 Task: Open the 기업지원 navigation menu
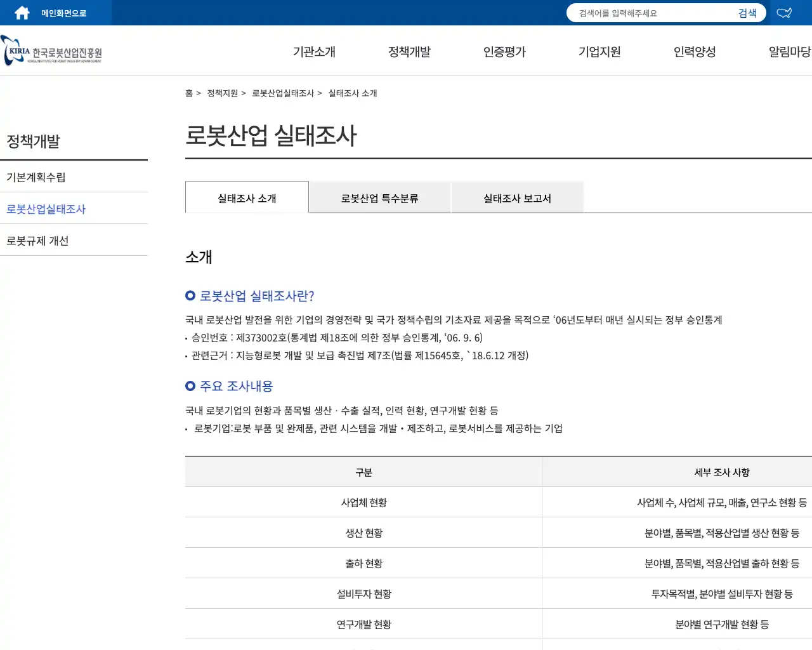click(x=598, y=52)
